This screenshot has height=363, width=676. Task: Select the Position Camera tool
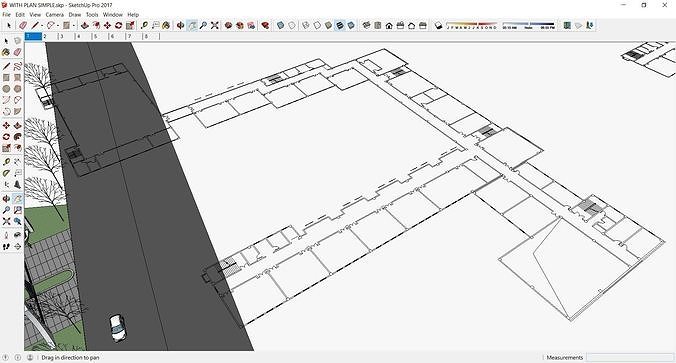[6, 235]
